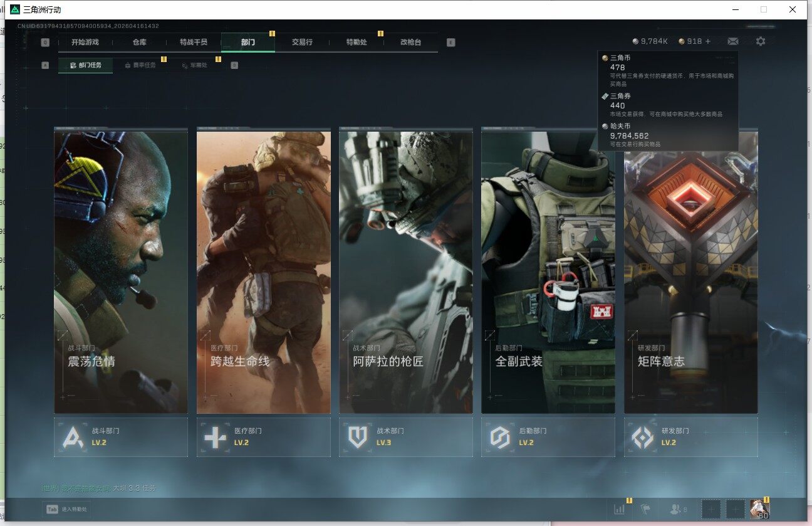Click the Tab 进入特勤处 button
Image resolution: width=812 pixels, height=526 pixels.
(x=67, y=509)
